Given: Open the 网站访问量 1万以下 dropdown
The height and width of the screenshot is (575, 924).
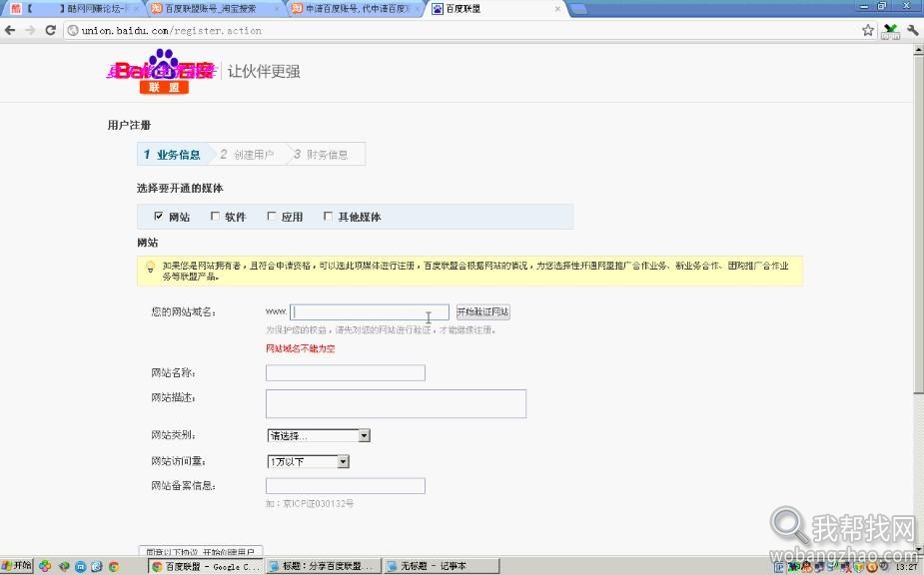Looking at the screenshot, I should click(309, 462).
